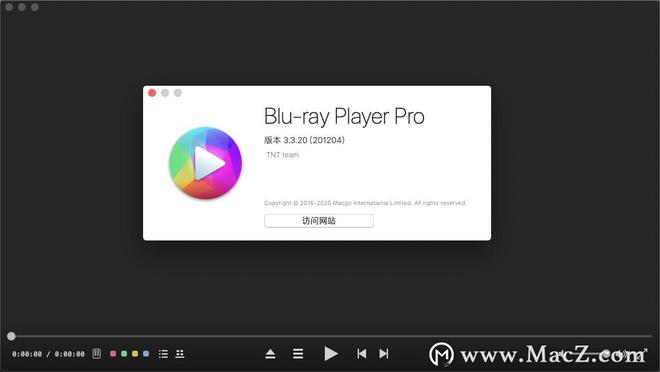Open the chapter thumbnails grid icon
This screenshot has height=372, width=660.
180,354
